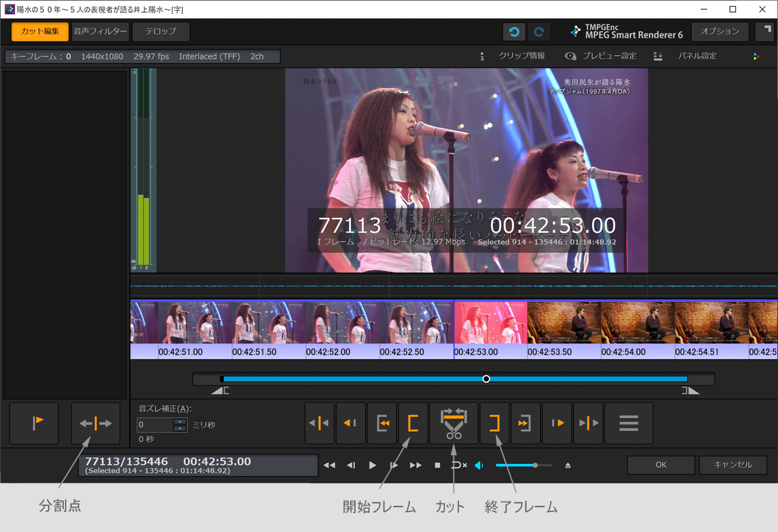Click the colored play icon next to パネル設定
Viewport: 778px width, 532px height.
pos(756,57)
